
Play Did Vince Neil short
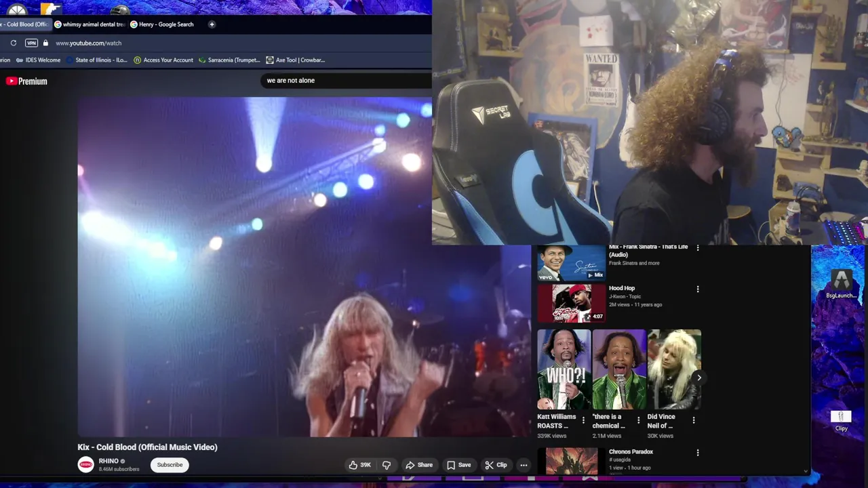click(x=674, y=369)
